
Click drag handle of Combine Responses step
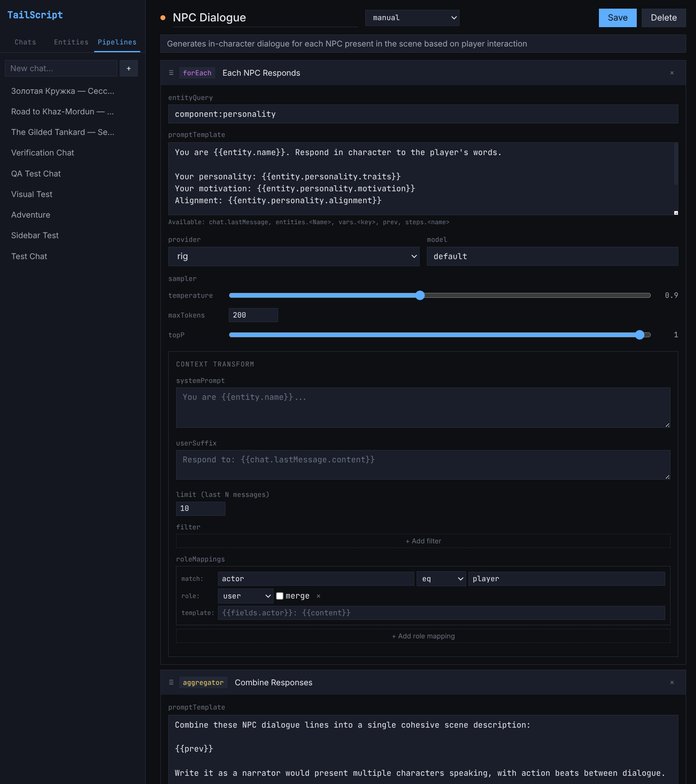tap(171, 682)
